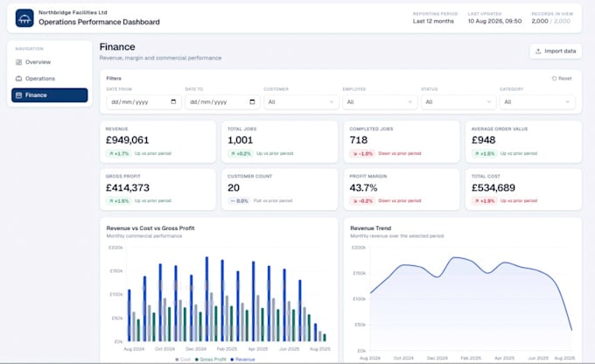Screen dimensions: 595x364
Task: Toggle the Gross Profit legend item
Action: tap(211, 359)
